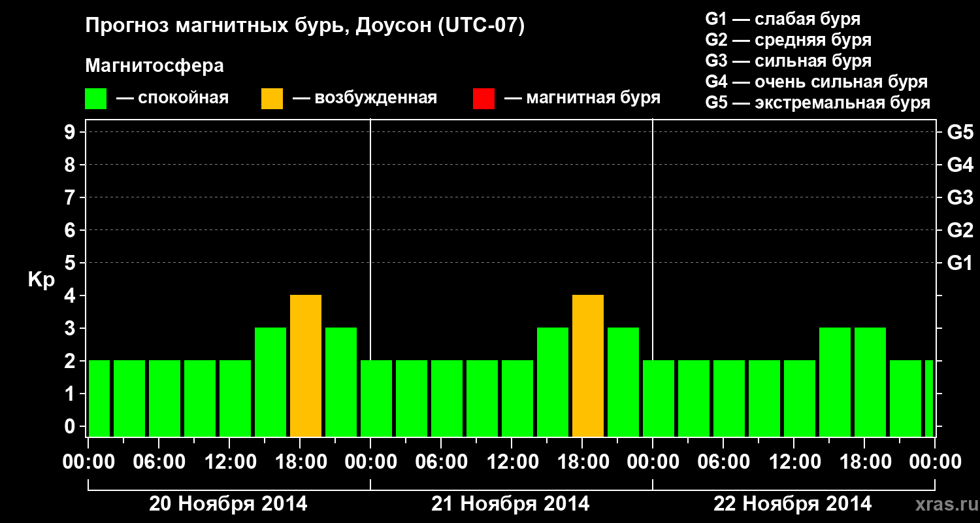980x523 pixels.
Task: Click the G3 — сильная буря legend line
Action: tap(788, 61)
